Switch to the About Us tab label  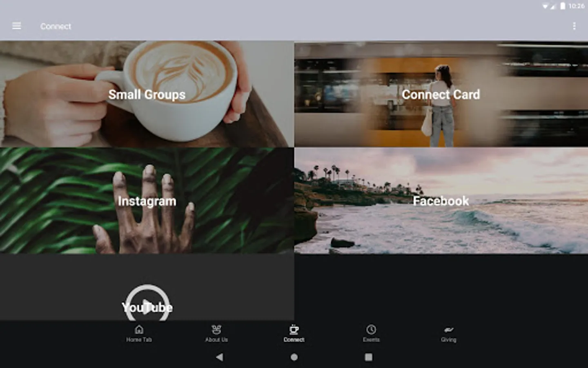pos(216,340)
